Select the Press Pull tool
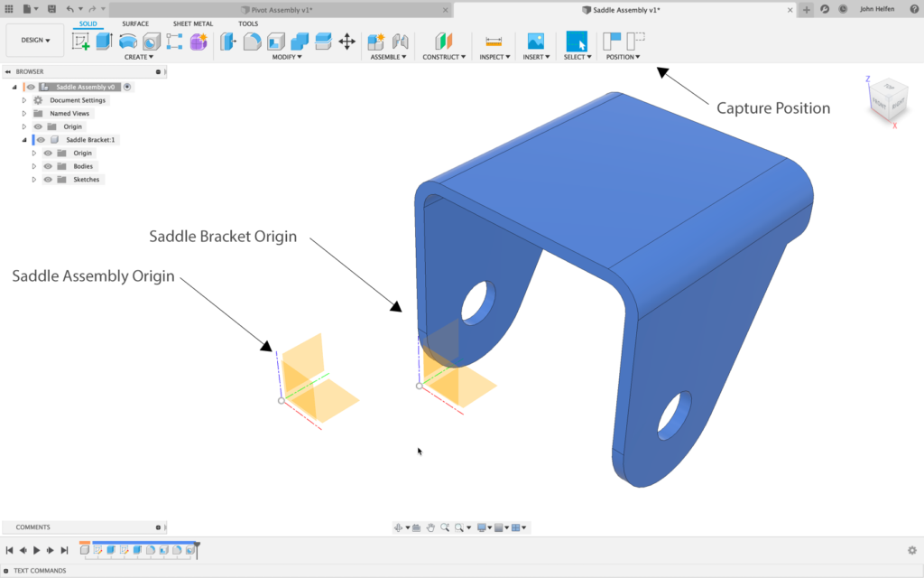Viewport: 924px width, 578px height. click(x=228, y=42)
